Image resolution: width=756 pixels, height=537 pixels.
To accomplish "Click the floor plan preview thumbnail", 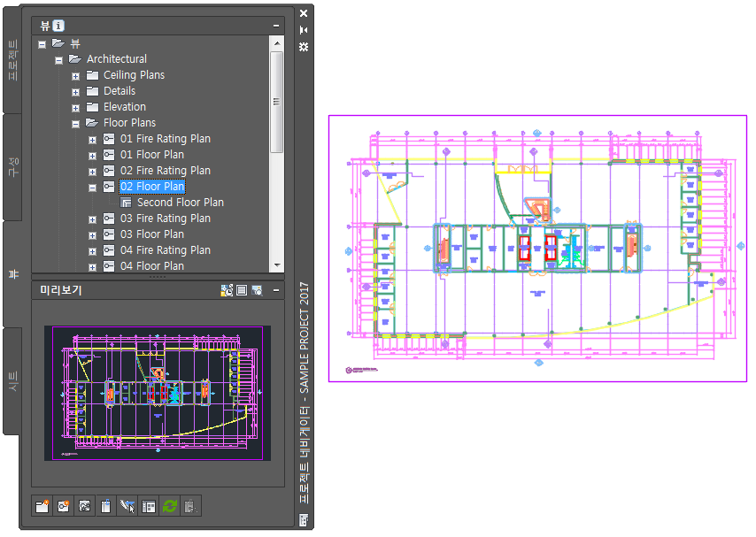I will coord(158,394).
